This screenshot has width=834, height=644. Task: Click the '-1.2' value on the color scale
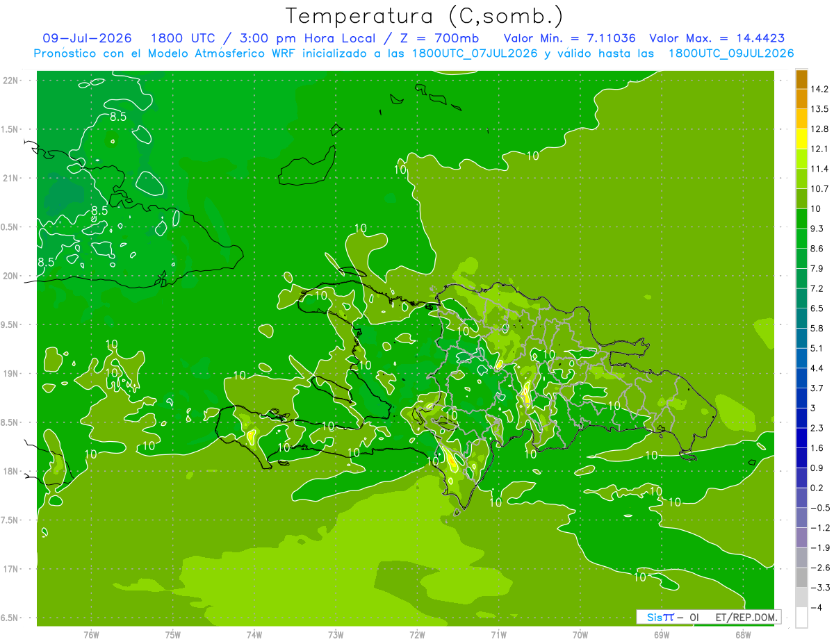[820, 527]
